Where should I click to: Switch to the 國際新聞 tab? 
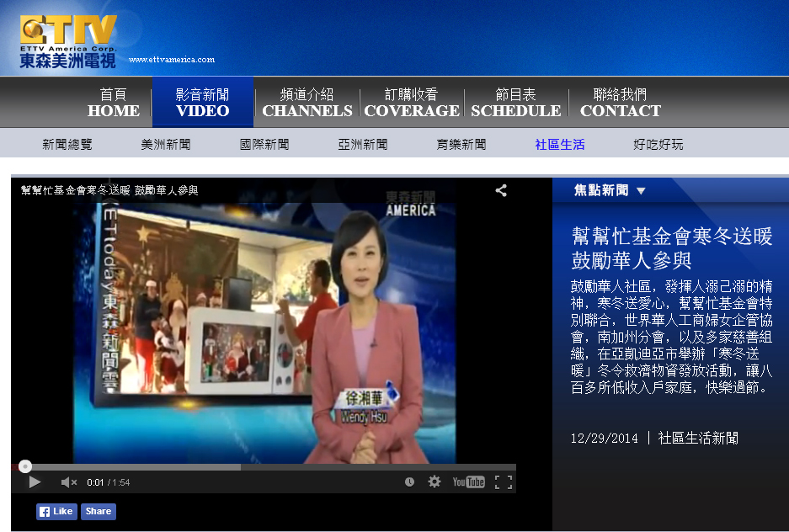(264, 145)
